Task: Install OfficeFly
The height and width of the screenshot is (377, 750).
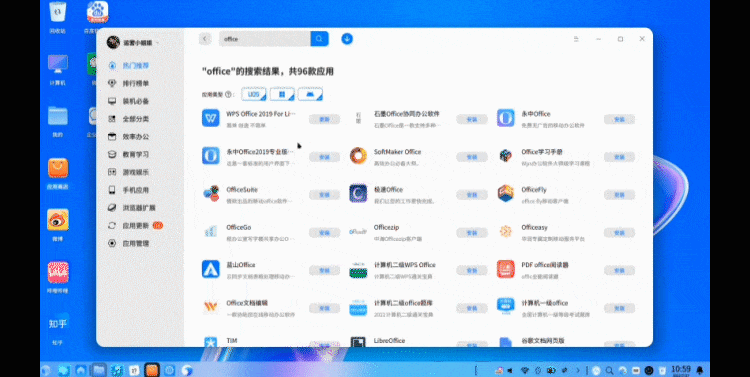Action: point(619,195)
